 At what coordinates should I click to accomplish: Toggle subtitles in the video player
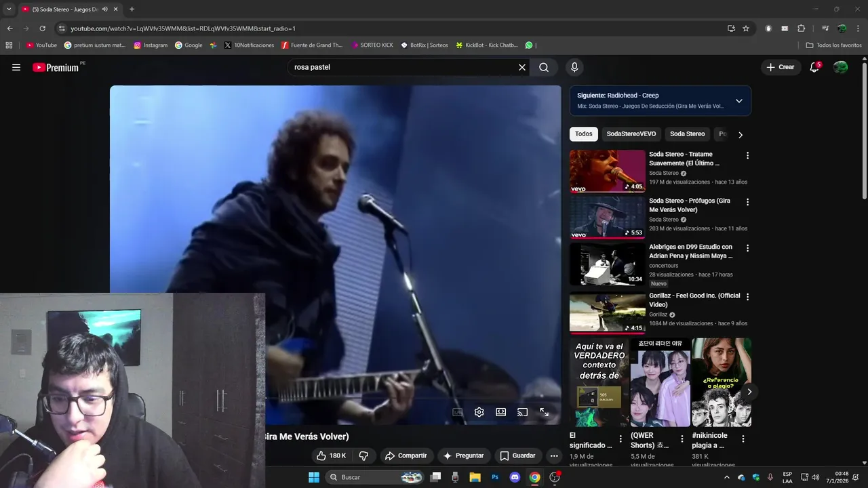click(x=458, y=412)
